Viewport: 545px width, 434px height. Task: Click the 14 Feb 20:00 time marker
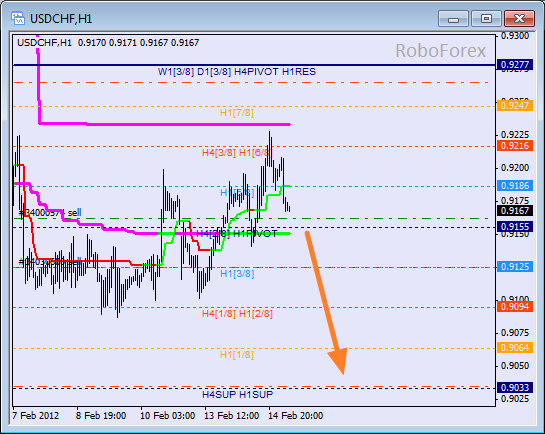(x=295, y=416)
